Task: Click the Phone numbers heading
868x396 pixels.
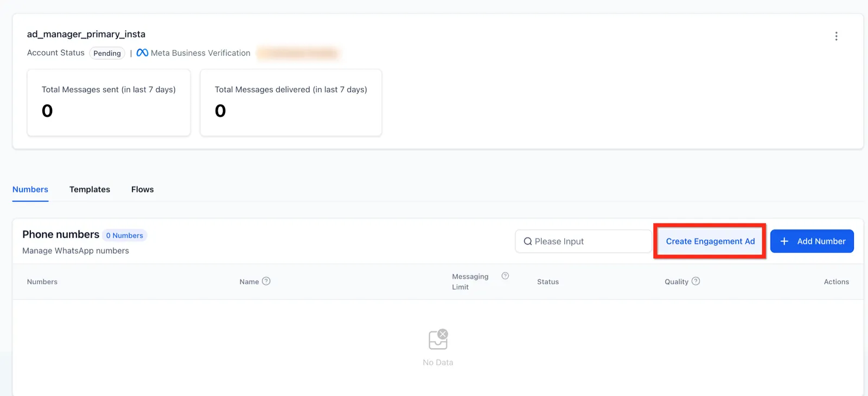Action: [x=61, y=234]
